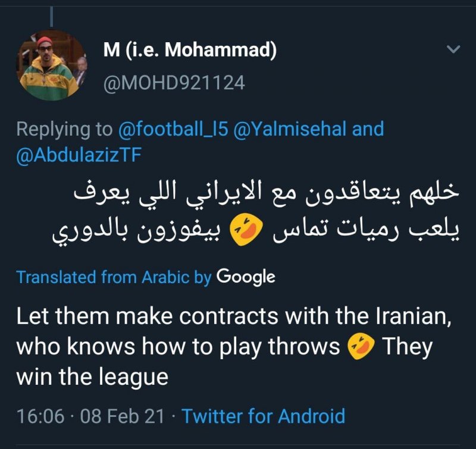Click Mohammad's profile avatar picture
476x449 pixels.
(x=51, y=65)
